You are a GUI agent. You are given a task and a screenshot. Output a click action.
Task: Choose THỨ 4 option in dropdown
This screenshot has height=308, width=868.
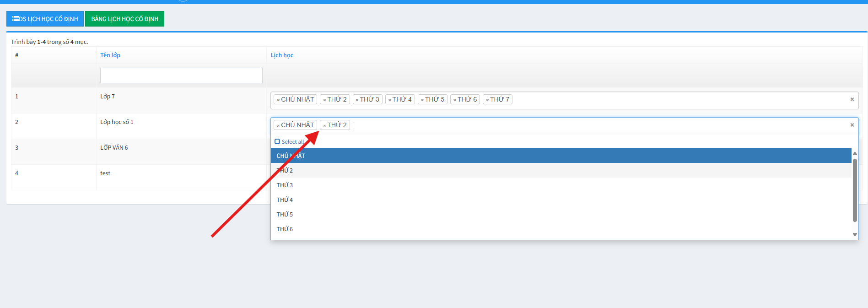tap(285, 200)
